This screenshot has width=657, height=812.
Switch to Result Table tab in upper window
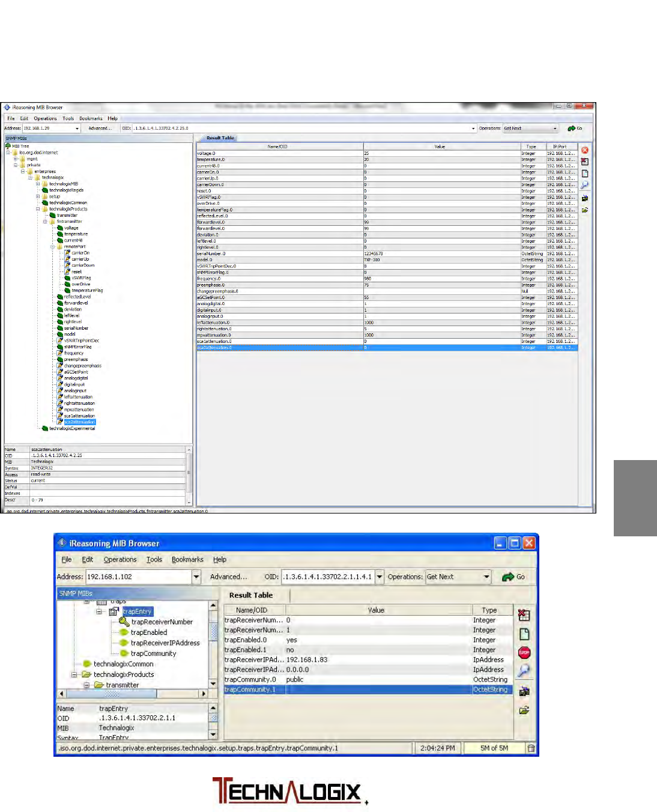220,138
